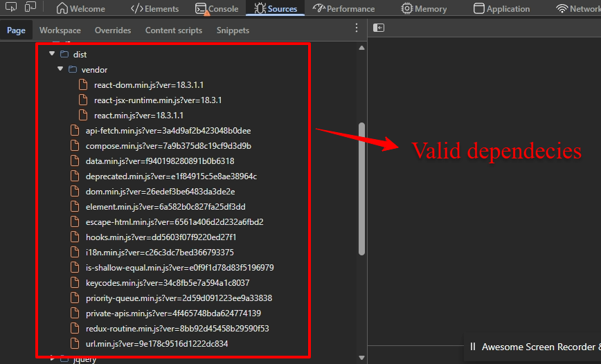Pause the Awesome Screen Recorder

(473, 347)
